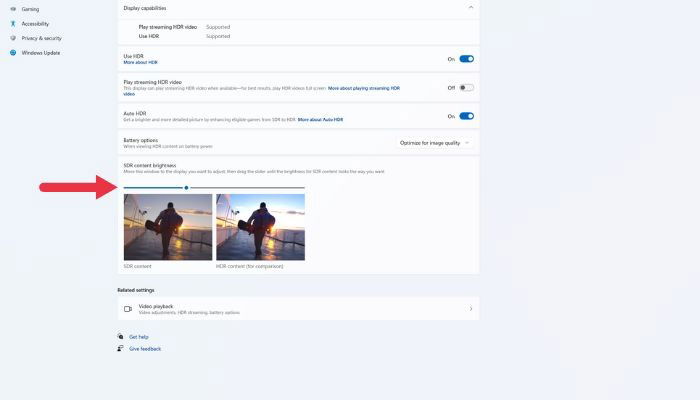
Task: Click the 'SDR content brightness' heading
Action: [150, 166]
